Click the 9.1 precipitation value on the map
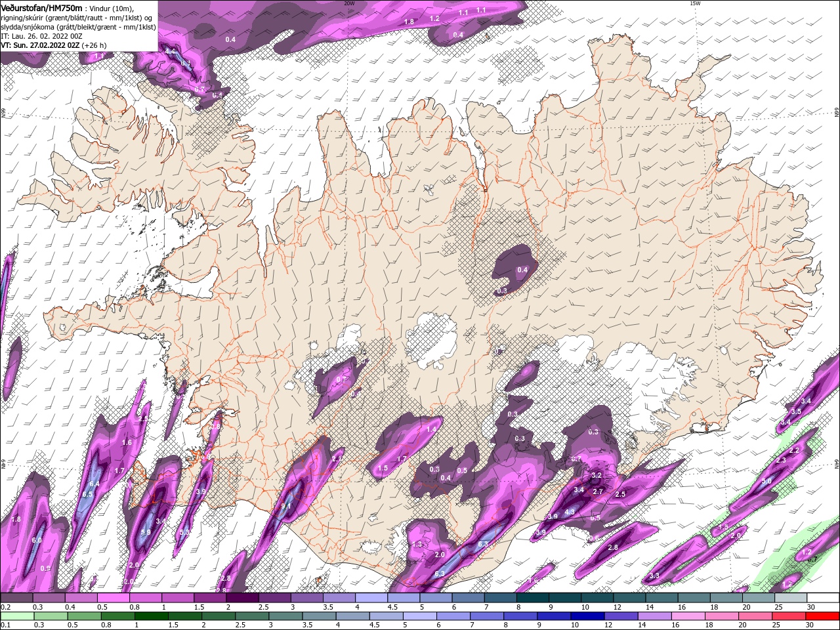 tap(286, 507)
